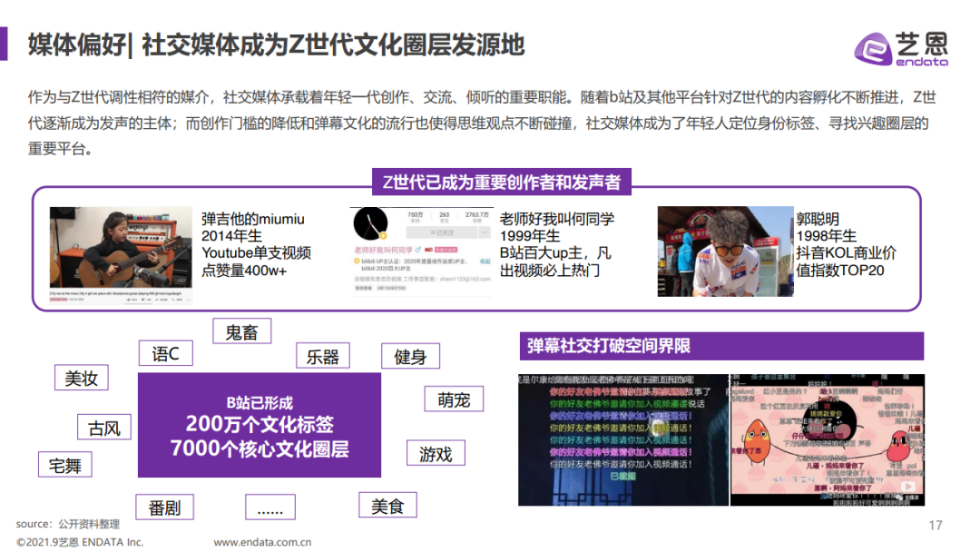The width and height of the screenshot is (980, 552).
Task: Click the intro paragraph starting 作为与Z世代
Action: point(482,123)
